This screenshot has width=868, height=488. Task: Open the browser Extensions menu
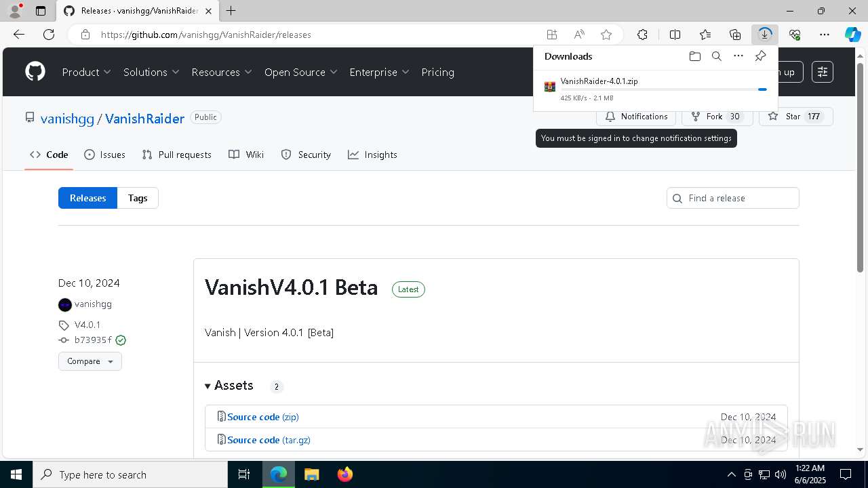click(642, 35)
